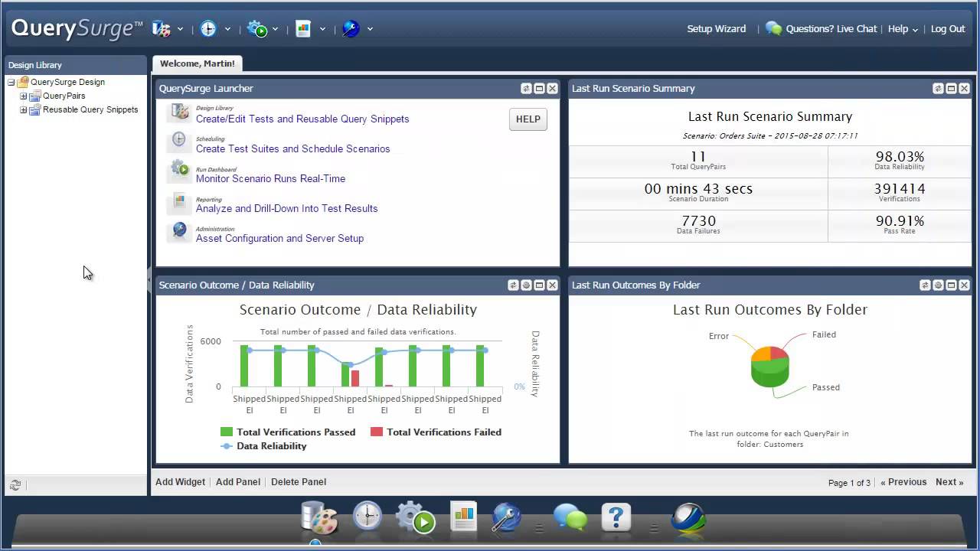
Task: Click Add Panel at bottom bar
Action: [x=238, y=482]
